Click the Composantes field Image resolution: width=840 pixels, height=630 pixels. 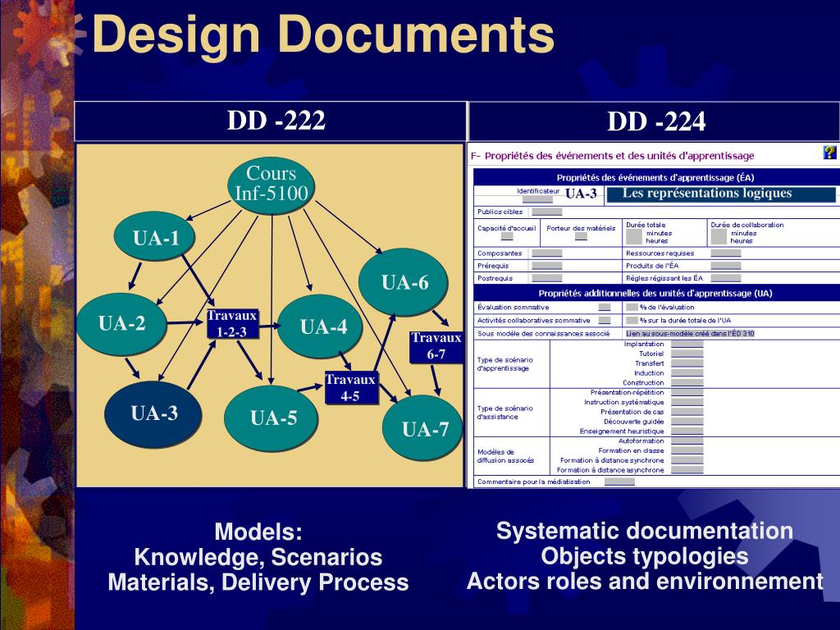546,253
